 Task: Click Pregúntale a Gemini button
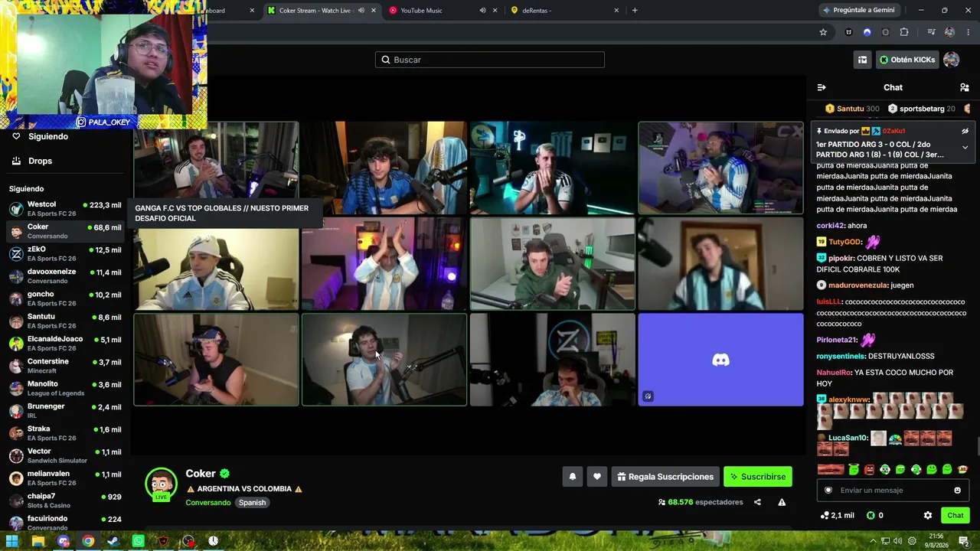858,11
